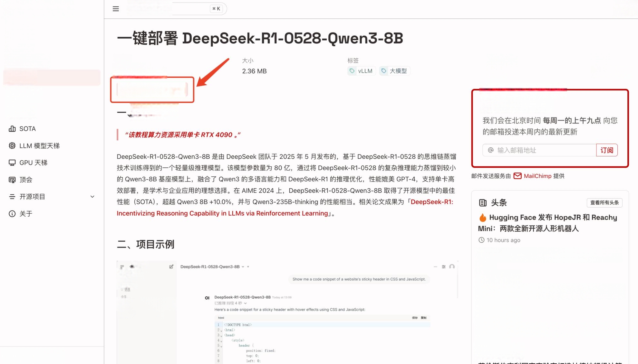Screen dimensions: 638x364
Task: Click the LLM 模型天梯 chip icon
Action: click(12, 146)
